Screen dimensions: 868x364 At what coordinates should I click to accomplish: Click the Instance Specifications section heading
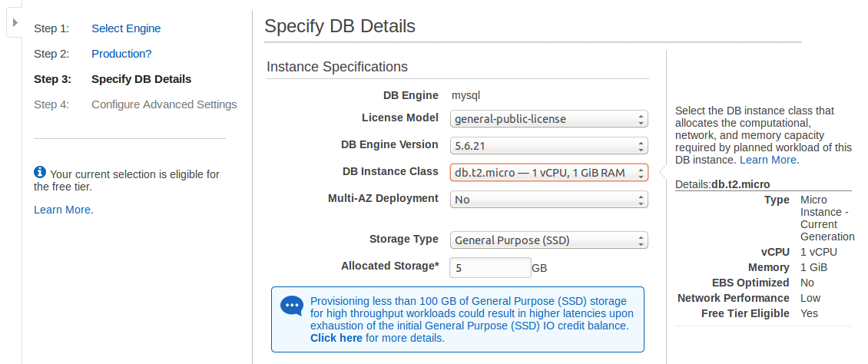pyautogui.click(x=337, y=67)
